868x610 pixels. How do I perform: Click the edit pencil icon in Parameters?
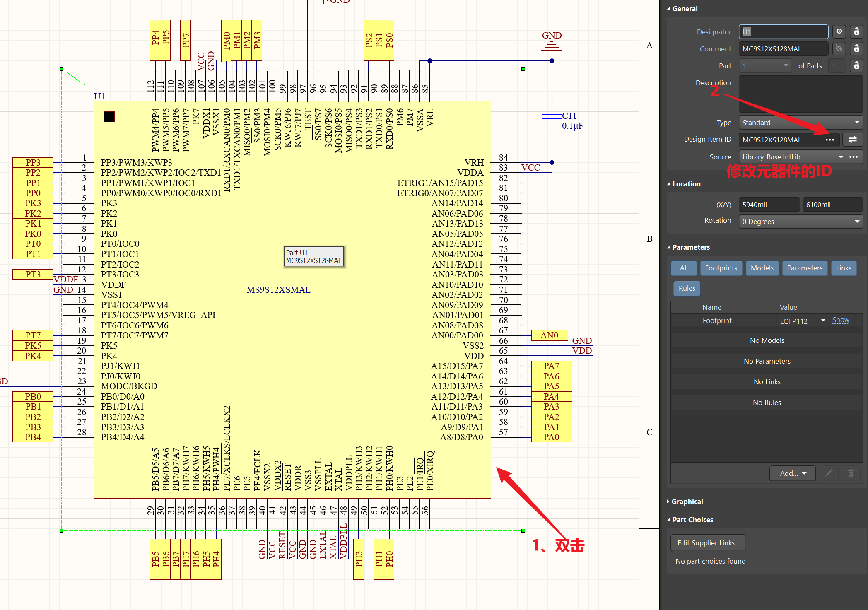pos(829,473)
